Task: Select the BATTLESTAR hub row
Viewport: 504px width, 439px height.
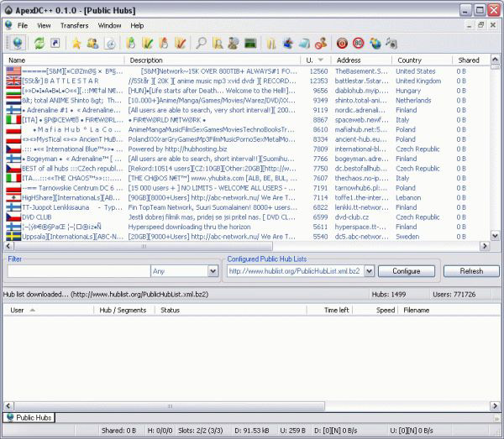Action: tap(248, 81)
